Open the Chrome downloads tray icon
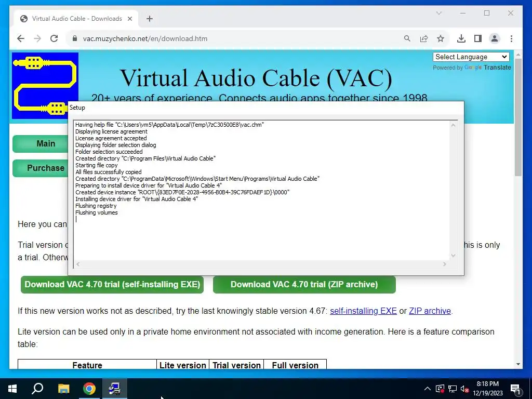Image resolution: width=532 pixels, height=399 pixels. 461,38
